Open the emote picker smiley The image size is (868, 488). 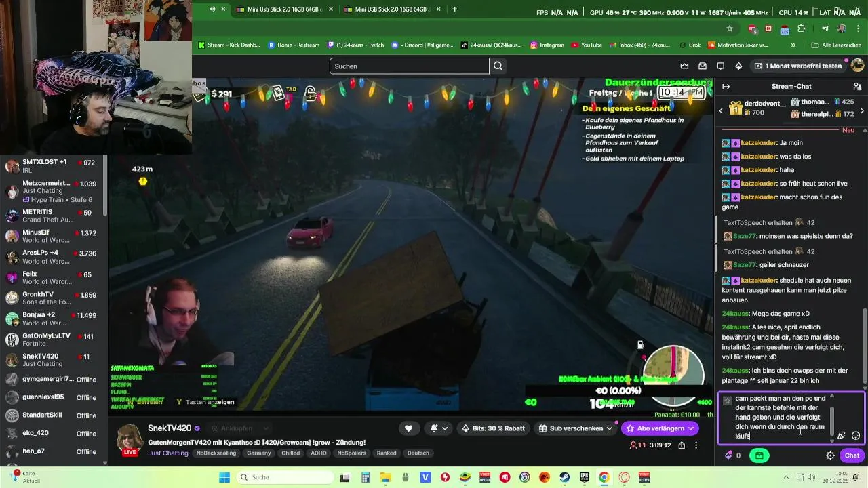point(856,436)
